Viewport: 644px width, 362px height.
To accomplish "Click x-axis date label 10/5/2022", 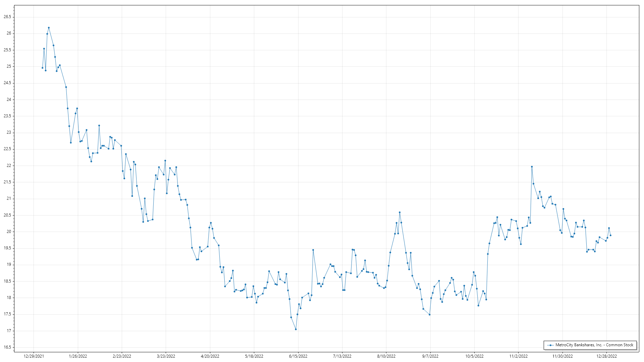I will pyautogui.click(x=474, y=356).
